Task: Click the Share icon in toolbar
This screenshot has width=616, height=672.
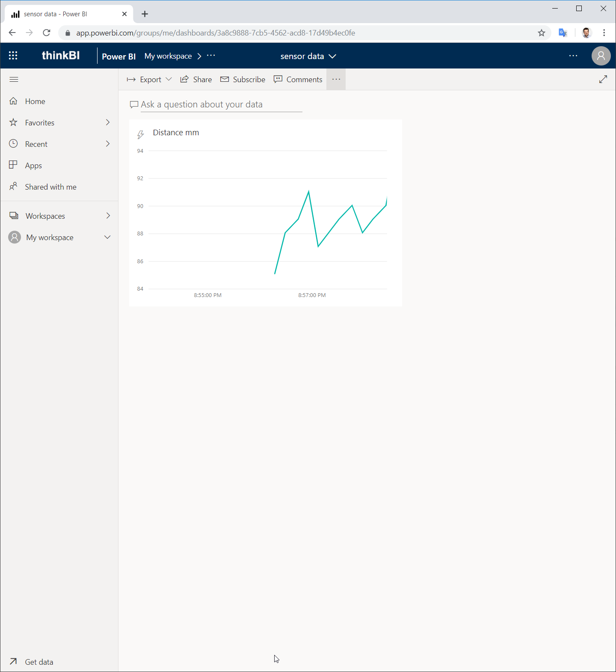Action: (x=184, y=79)
